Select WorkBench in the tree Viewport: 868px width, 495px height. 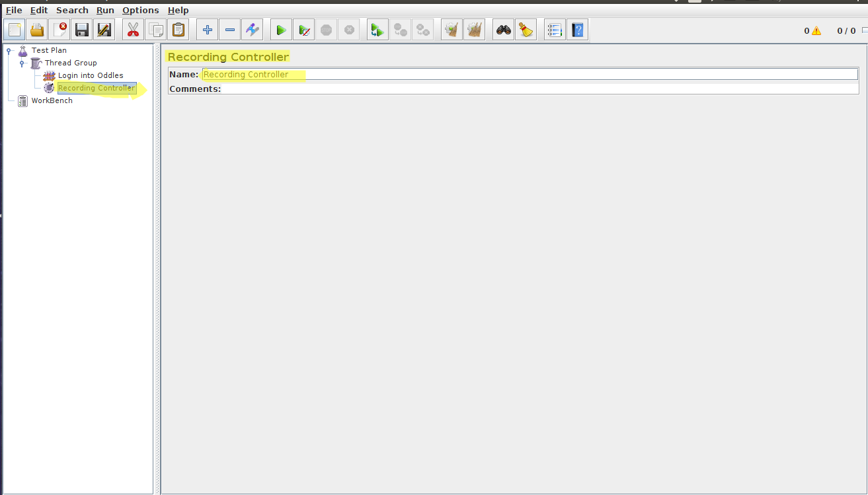(52, 100)
